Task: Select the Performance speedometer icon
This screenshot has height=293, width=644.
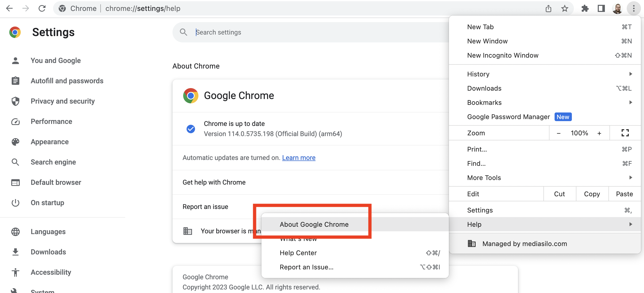Action: [x=15, y=121]
